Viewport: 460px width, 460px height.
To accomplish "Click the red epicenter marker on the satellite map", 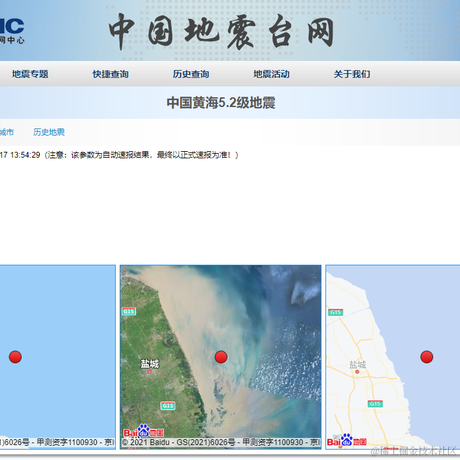I will click(221, 357).
